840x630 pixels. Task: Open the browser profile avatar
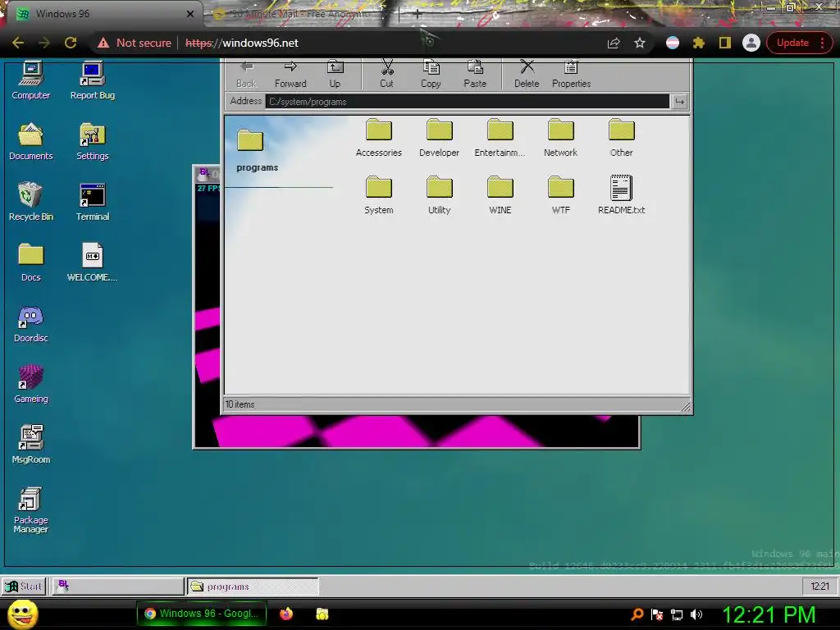(x=751, y=43)
